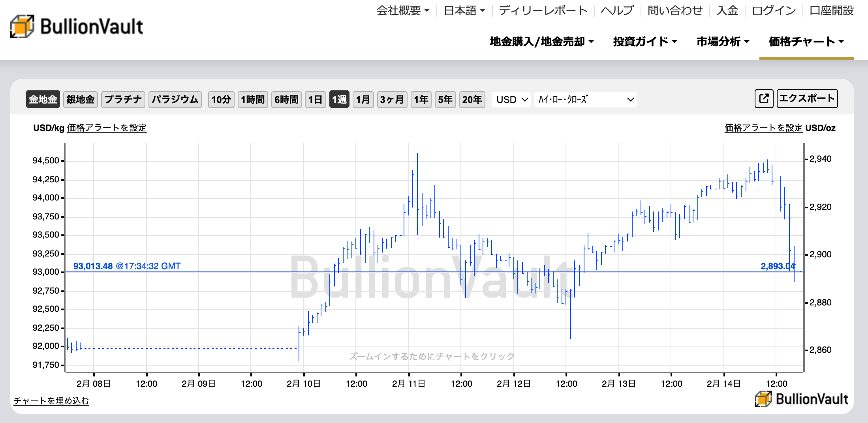The width and height of the screenshot is (868, 423).
Task: Switch chart range to 1年
Action: point(421,99)
